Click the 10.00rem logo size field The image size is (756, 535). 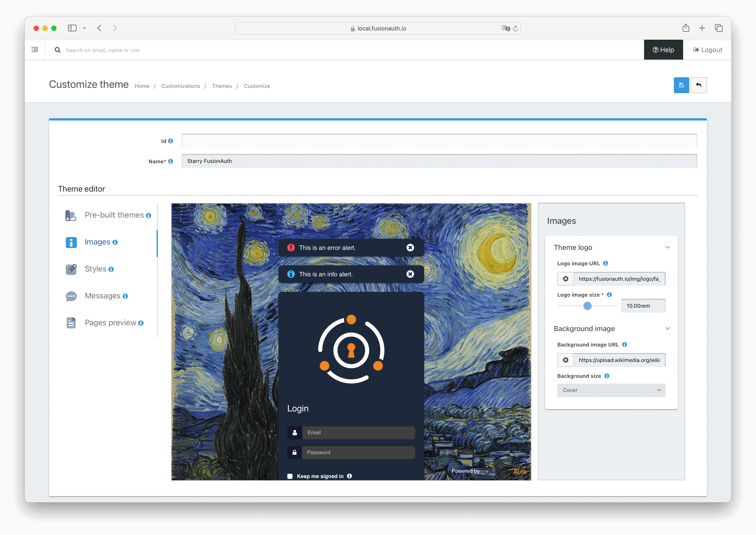coord(643,306)
